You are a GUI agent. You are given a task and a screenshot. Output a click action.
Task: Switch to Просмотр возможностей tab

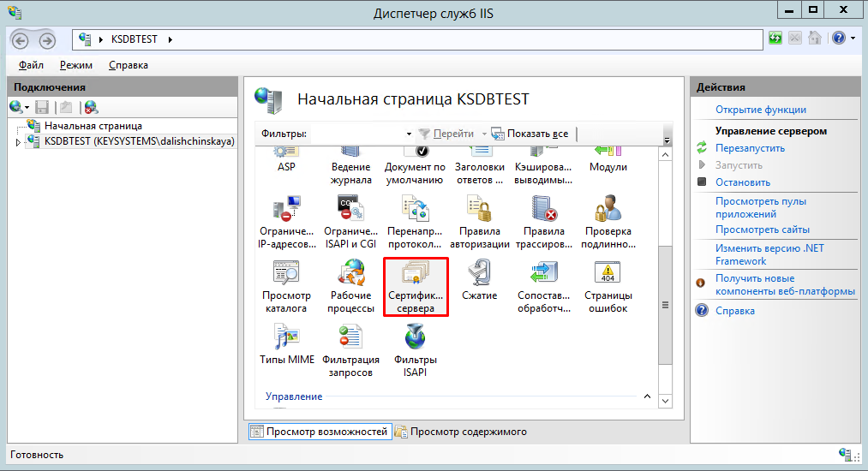tap(320, 432)
